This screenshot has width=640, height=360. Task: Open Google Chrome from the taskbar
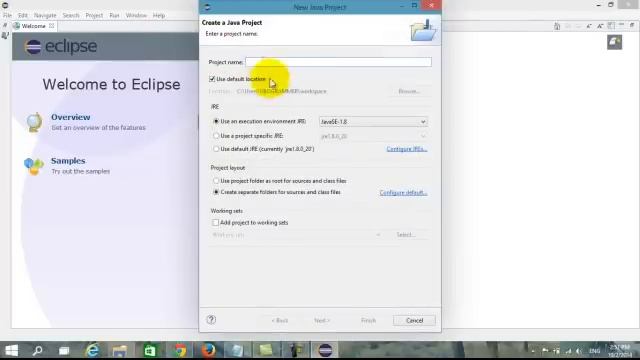[x=180, y=350]
